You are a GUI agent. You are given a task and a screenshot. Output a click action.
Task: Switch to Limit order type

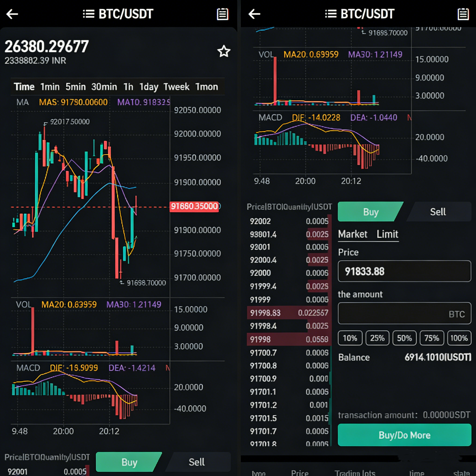(x=387, y=234)
